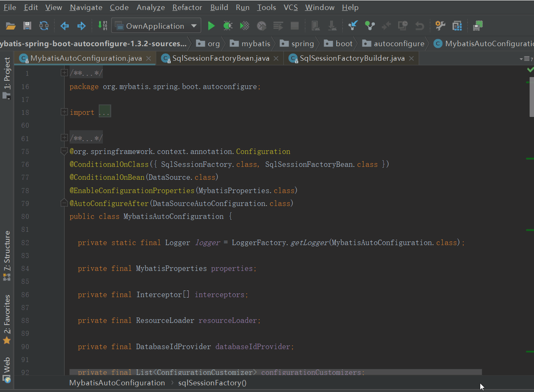Click the Synchronize refresh icon
Image resolution: width=534 pixels, height=392 pixels.
[x=44, y=26]
